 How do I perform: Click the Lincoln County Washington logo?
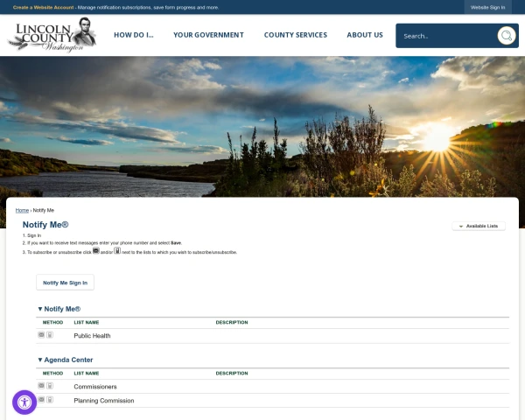click(52, 35)
